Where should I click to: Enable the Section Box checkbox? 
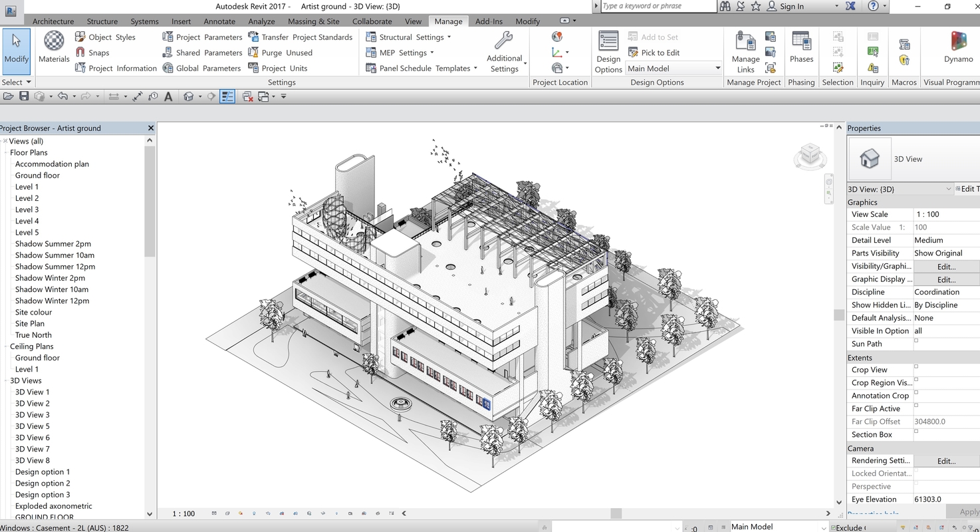[916, 431]
